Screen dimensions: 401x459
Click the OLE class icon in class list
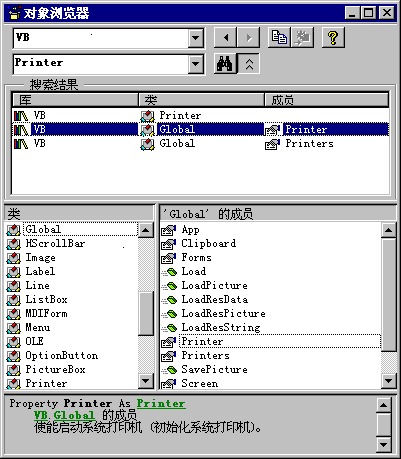coord(13,342)
